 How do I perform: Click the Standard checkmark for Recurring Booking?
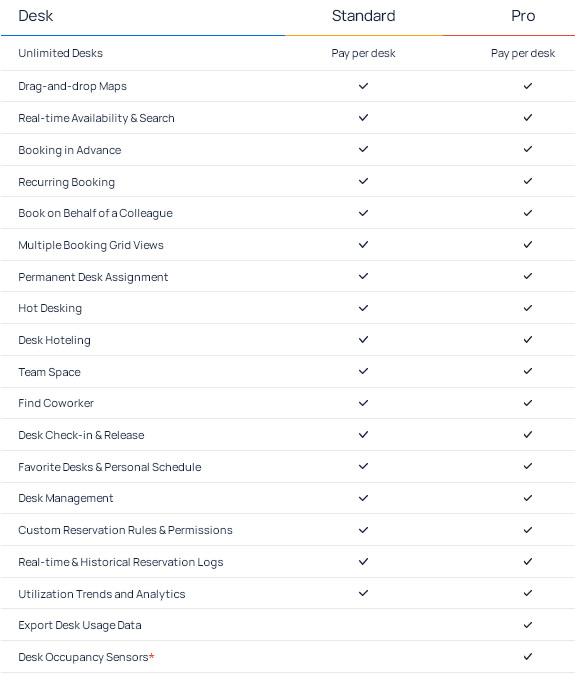pyautogui.click(x=363, y=181)
